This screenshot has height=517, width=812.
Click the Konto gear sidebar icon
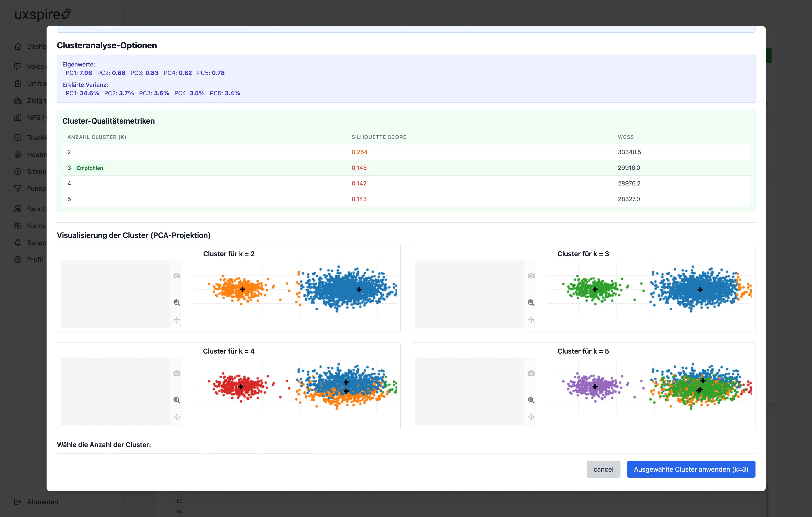[x=18, y=226]
